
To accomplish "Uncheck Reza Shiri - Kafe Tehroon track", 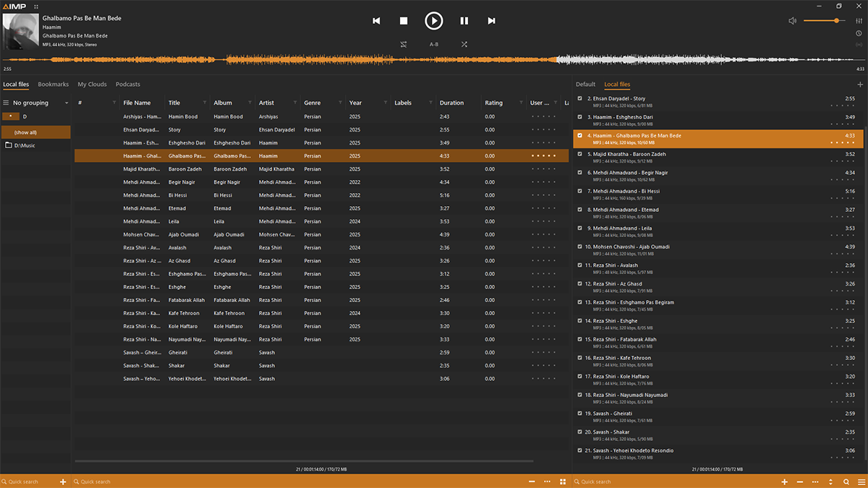I will 580,357.
